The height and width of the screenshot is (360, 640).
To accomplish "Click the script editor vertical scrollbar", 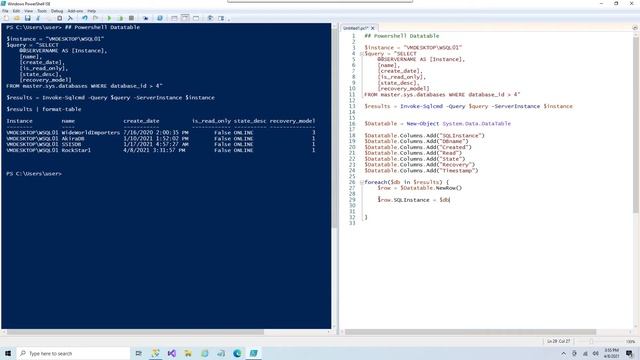I will coord(636,124).
